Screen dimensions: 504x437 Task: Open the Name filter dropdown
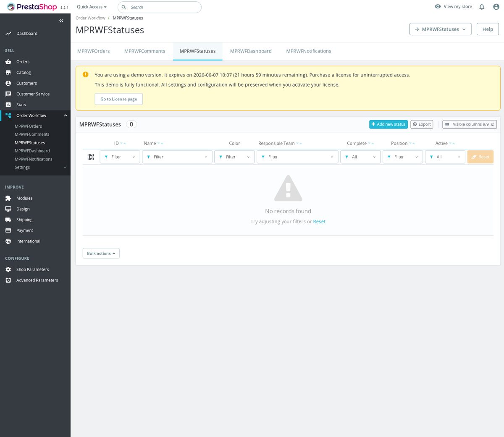click(177, 157)
